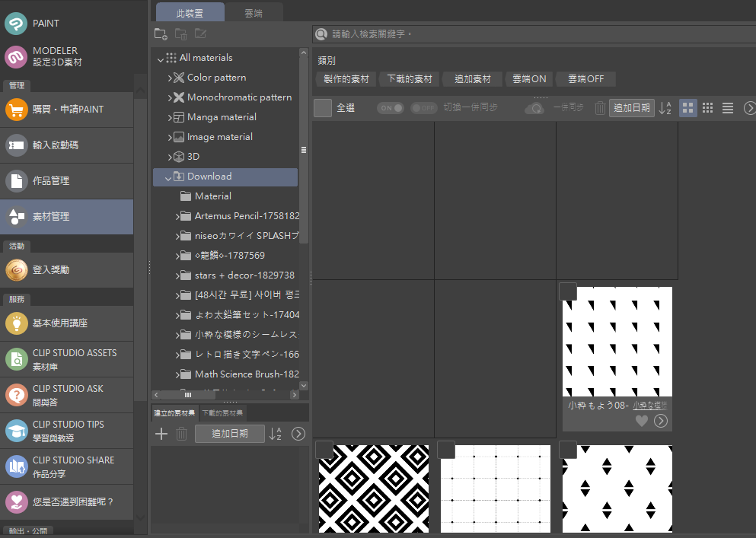Open the 建立的素材集 tab
The width and height of the screenshot is (756, 538).
(x=174, y=413)
